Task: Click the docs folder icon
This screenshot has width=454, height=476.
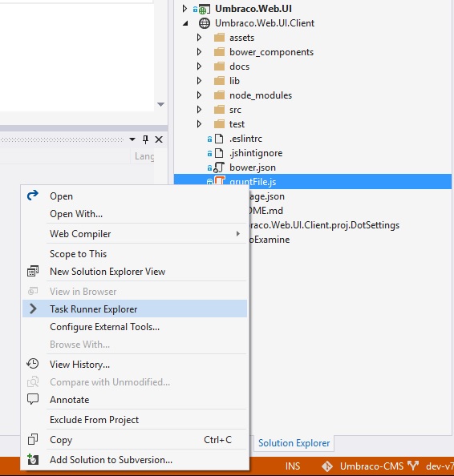Action: coord(219,67)
